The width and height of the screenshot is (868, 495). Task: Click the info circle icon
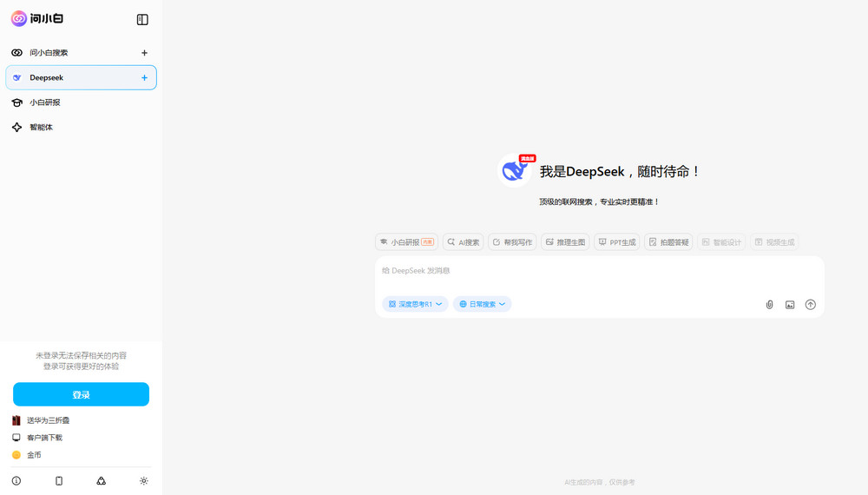coord(16,480)
